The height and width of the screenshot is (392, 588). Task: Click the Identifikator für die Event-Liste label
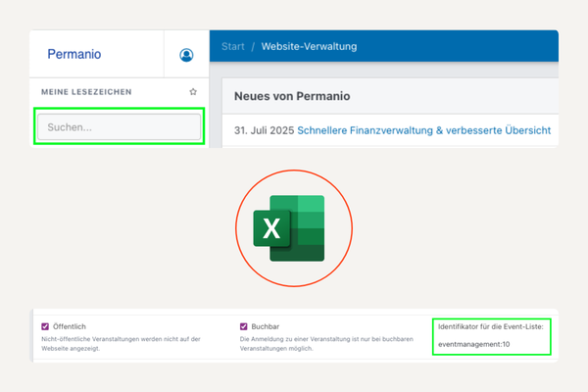click(x=490, y=325)
